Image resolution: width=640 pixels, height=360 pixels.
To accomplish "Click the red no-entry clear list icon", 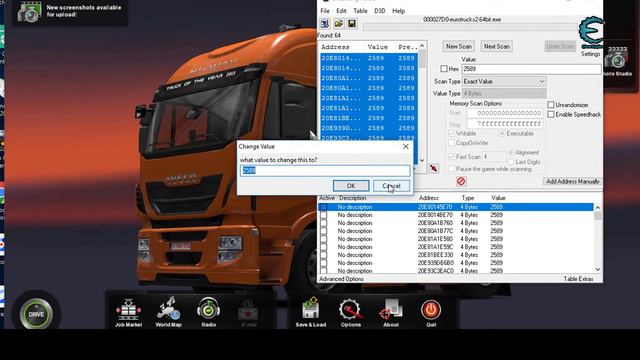I will (461, 181).
